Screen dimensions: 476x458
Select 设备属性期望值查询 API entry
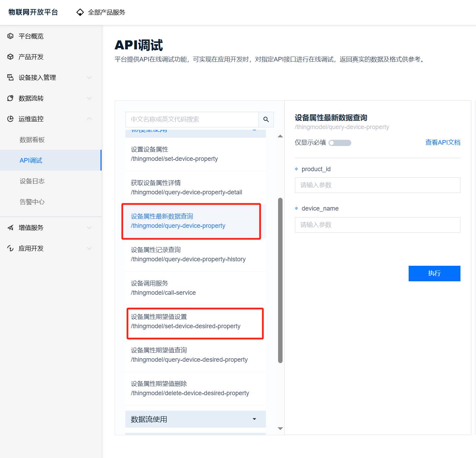pos(196,355)
